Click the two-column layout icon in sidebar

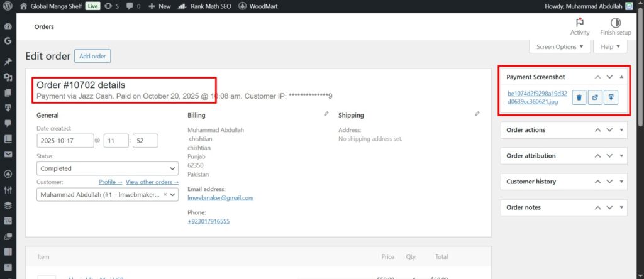(8, 251)
